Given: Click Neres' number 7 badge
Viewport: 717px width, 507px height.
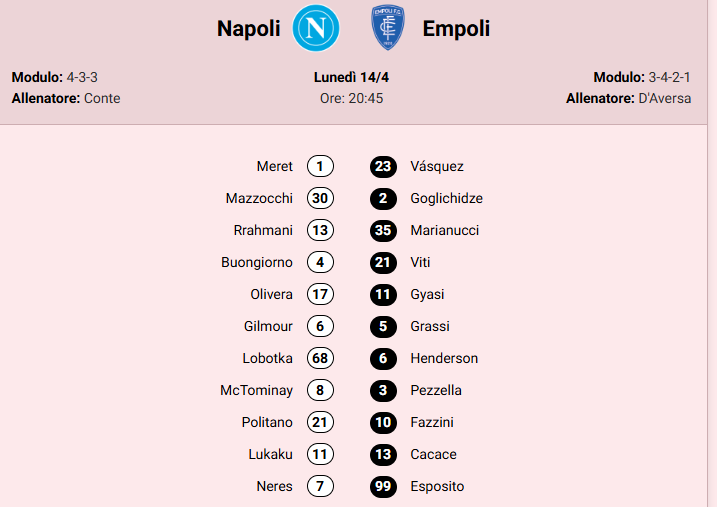Looking at the screenshot, I should tap(320, 486).
